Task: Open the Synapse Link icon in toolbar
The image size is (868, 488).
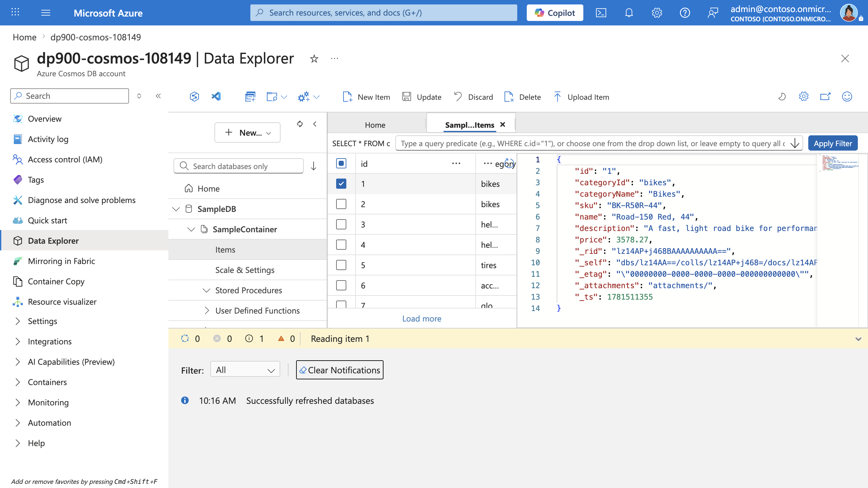Action: [194, 97]
